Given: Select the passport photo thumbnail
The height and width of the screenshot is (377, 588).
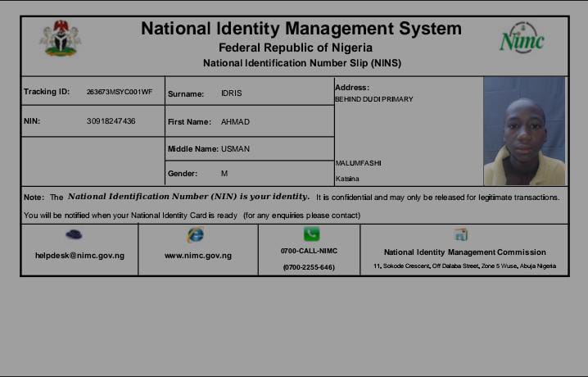Looking at the screenshot, I should (524, 131).
